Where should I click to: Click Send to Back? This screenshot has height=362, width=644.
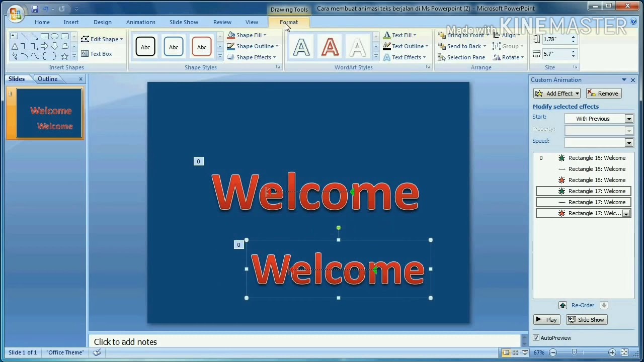462,46
